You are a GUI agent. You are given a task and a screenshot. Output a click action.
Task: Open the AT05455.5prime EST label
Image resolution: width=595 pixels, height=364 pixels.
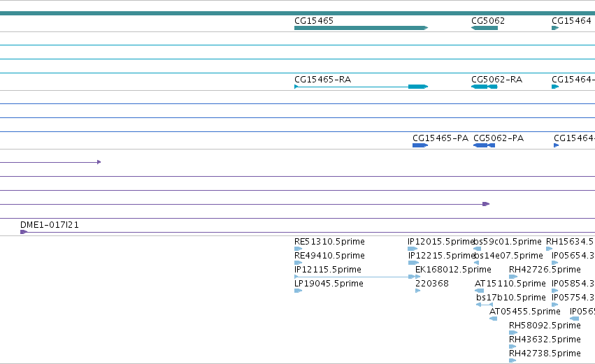pos(525,312)
